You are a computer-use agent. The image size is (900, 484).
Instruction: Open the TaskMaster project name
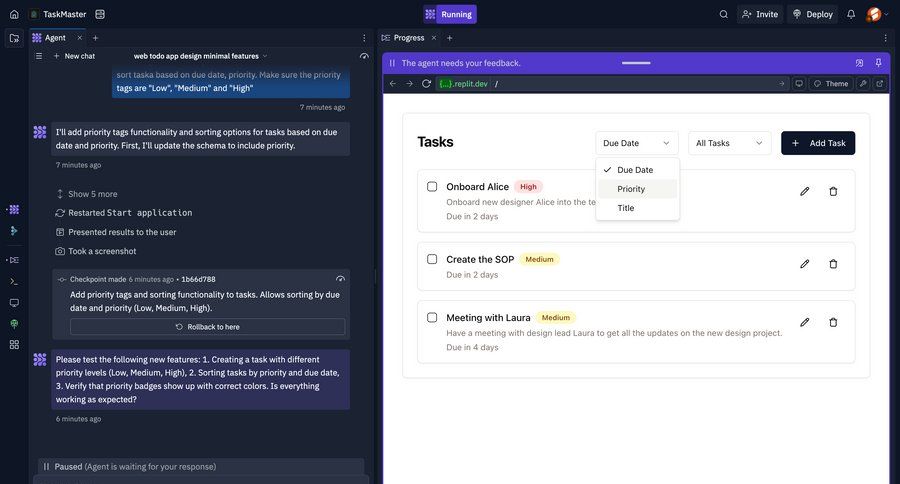coord(64,14)
